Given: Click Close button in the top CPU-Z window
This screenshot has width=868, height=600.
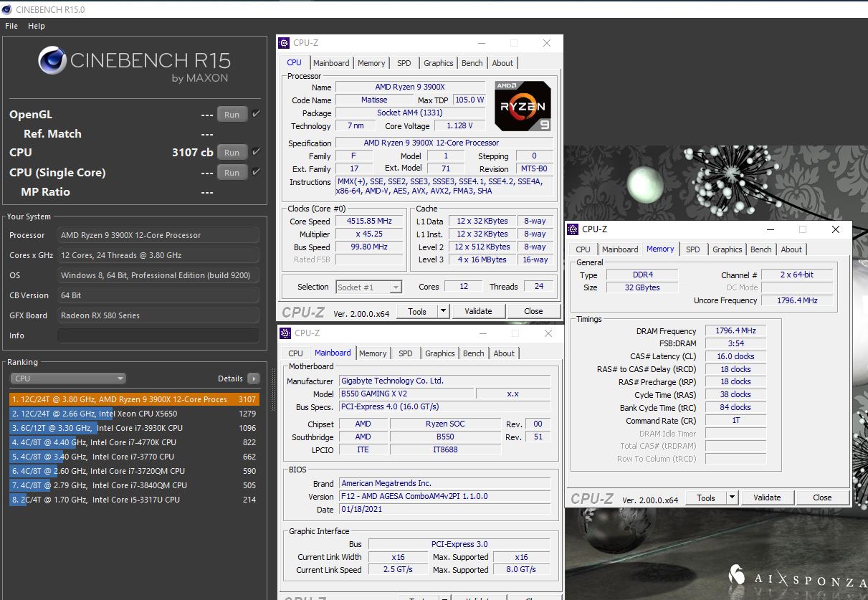Looking at the screenshot, I should tap(533, 311).
